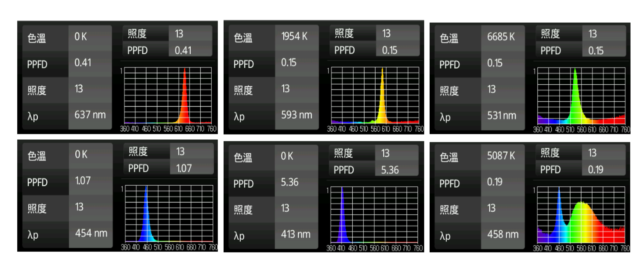Open the yellow-peak spectrum graph
This screenshot has width=644, height=262.
click(375, 95)
